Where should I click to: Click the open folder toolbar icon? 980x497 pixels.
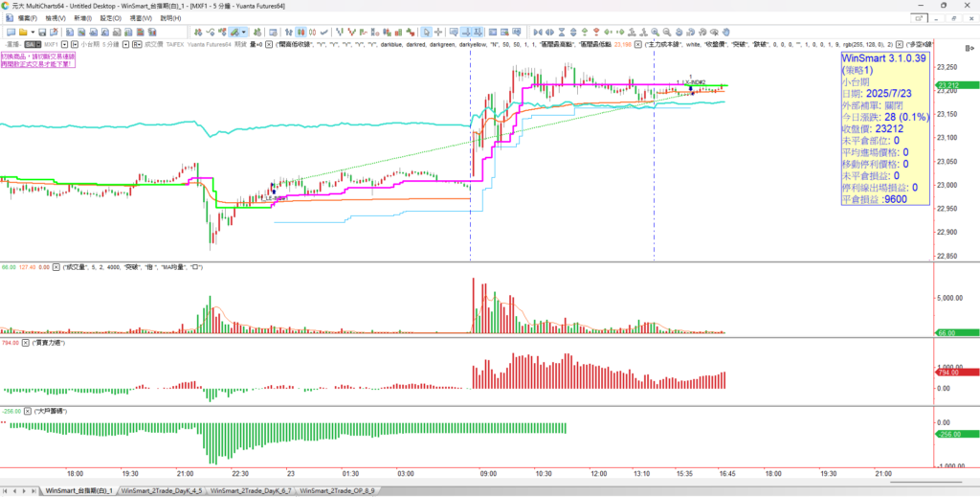(23, 32)
